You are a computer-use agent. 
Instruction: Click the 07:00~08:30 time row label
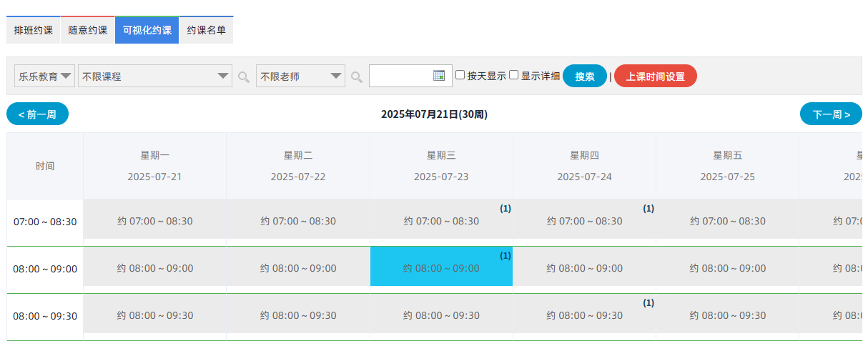pyautogui.click(x=45, y=222)
